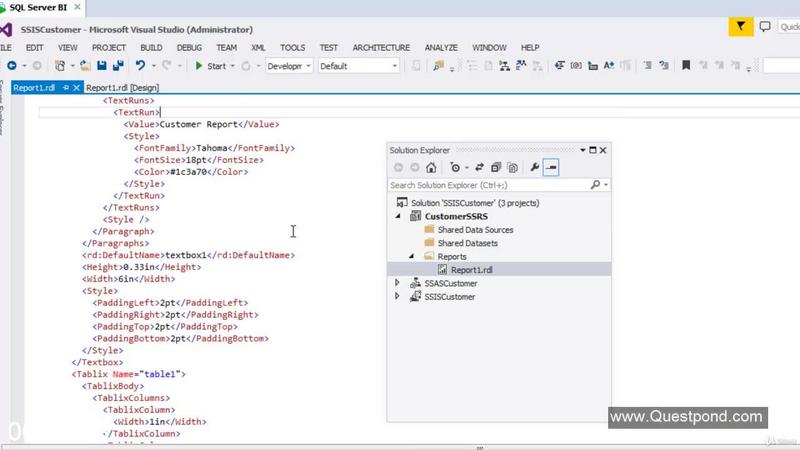Open the Solution Explorer search options dropdown
Screen dimensions: 800x450
point(606,185)
